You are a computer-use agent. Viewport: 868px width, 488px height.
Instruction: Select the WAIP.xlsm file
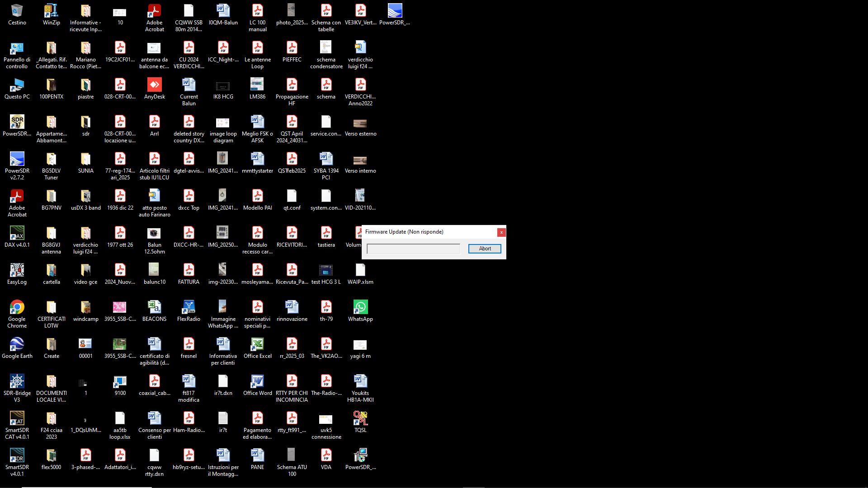[360, 274]
